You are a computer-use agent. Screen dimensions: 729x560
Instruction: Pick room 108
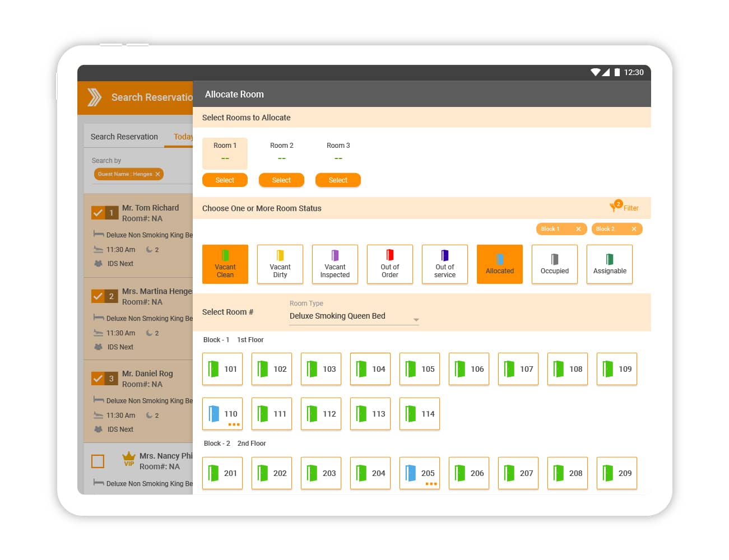[x=568, y=369]
